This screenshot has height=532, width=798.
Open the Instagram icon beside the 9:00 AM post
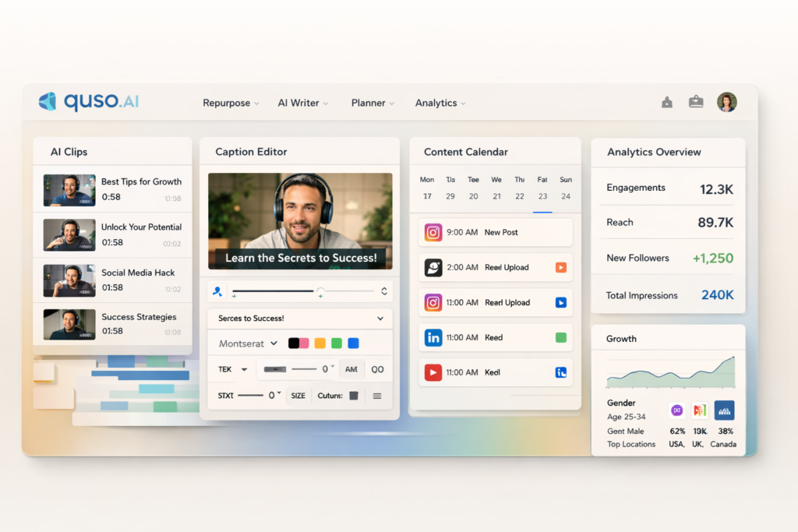point(432,231)
